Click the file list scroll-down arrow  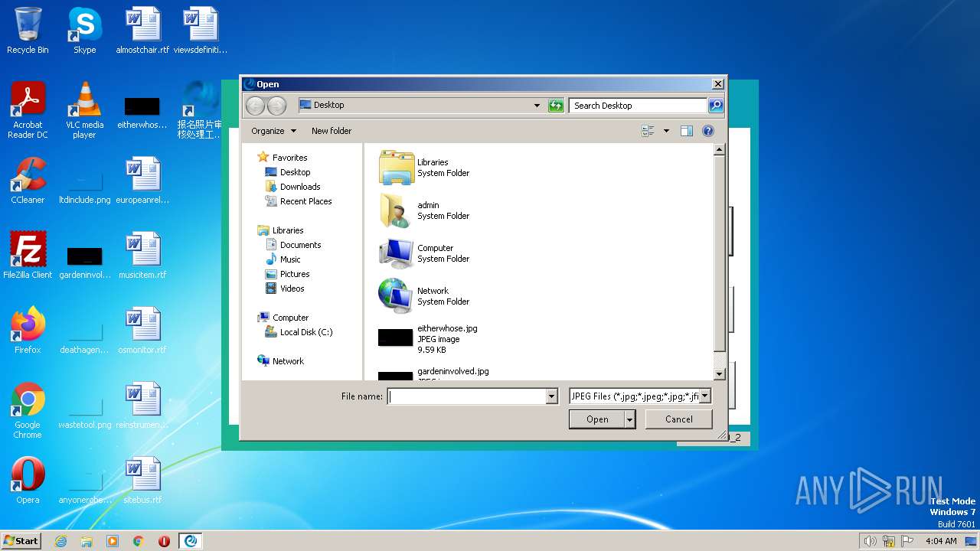click(x=719, y=374)
